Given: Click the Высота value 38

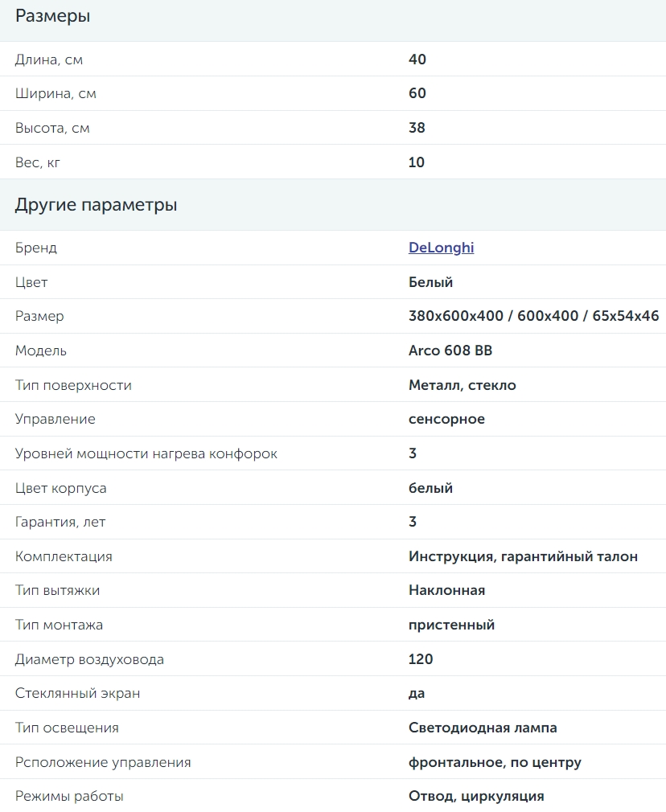Looking at the screenshot, I should click(x=417, y=127).
